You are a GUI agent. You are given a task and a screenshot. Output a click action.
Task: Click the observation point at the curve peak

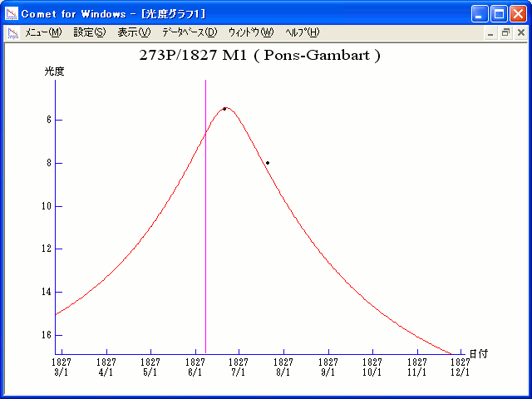pos(224,109)
